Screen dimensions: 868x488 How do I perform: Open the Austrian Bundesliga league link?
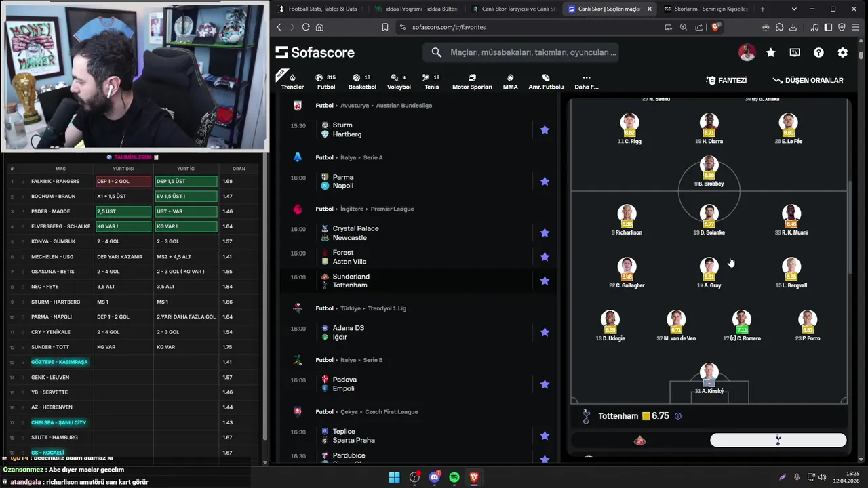(406, 106)
